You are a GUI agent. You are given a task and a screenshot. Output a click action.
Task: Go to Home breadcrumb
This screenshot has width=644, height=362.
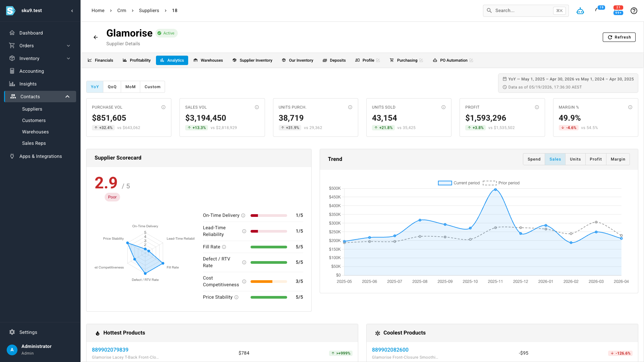[98, 11]
